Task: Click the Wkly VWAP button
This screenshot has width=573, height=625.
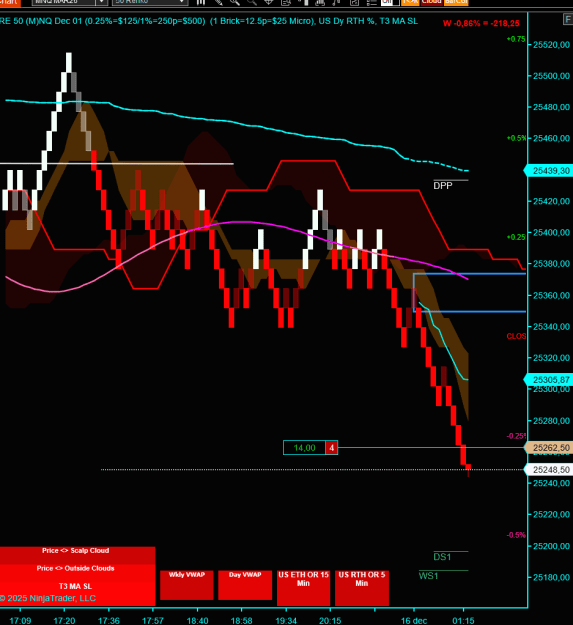Action: coord(186,585)
